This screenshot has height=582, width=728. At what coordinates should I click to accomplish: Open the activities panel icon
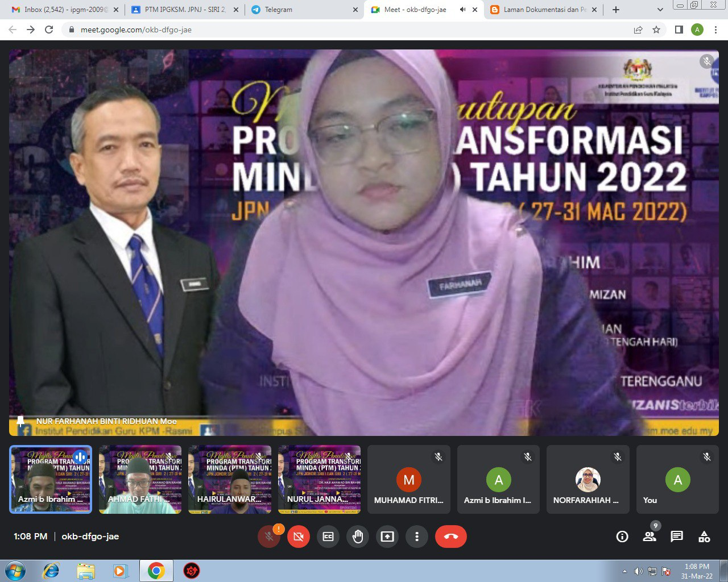704,537
